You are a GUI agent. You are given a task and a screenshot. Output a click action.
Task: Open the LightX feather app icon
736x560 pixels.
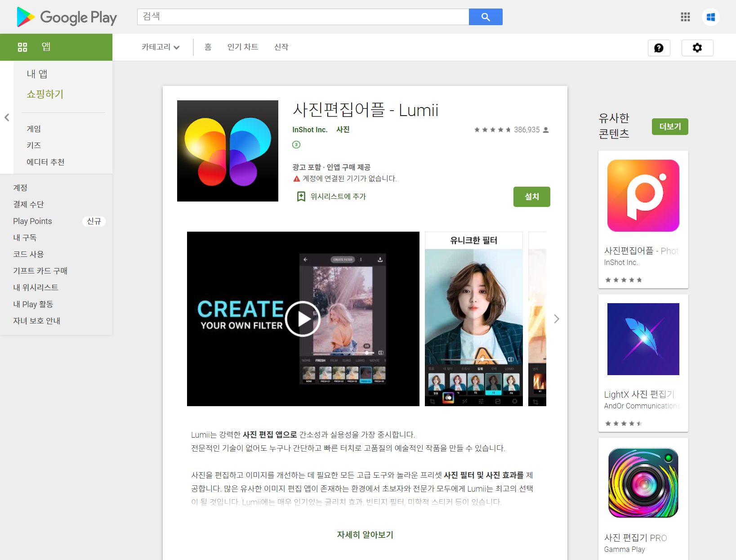pos(643,339)
